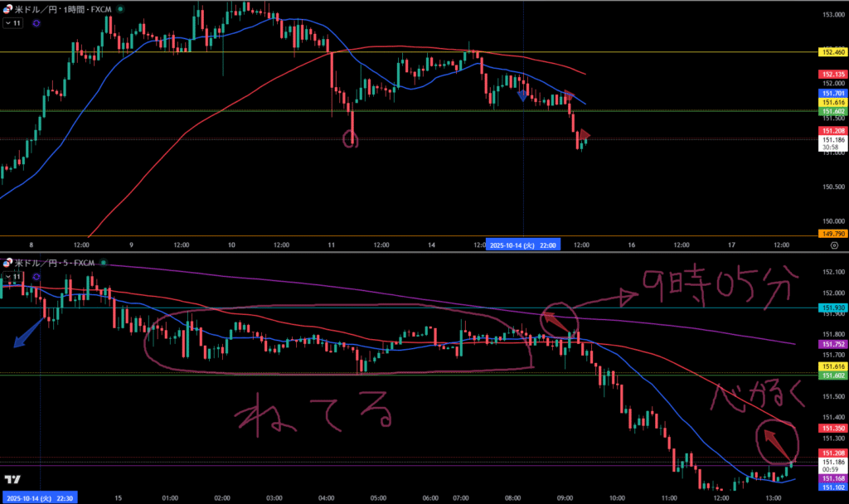Click the green market status dot in the top chart
Viewport: 849px width, 504px height.
click(x=121, y=9)
